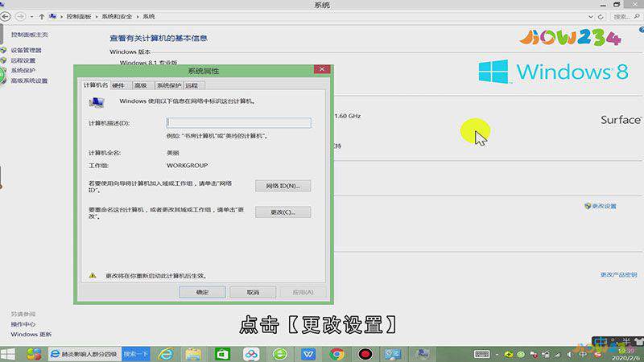Open the 系统和安全 breadcrumb

pos(117,16)
